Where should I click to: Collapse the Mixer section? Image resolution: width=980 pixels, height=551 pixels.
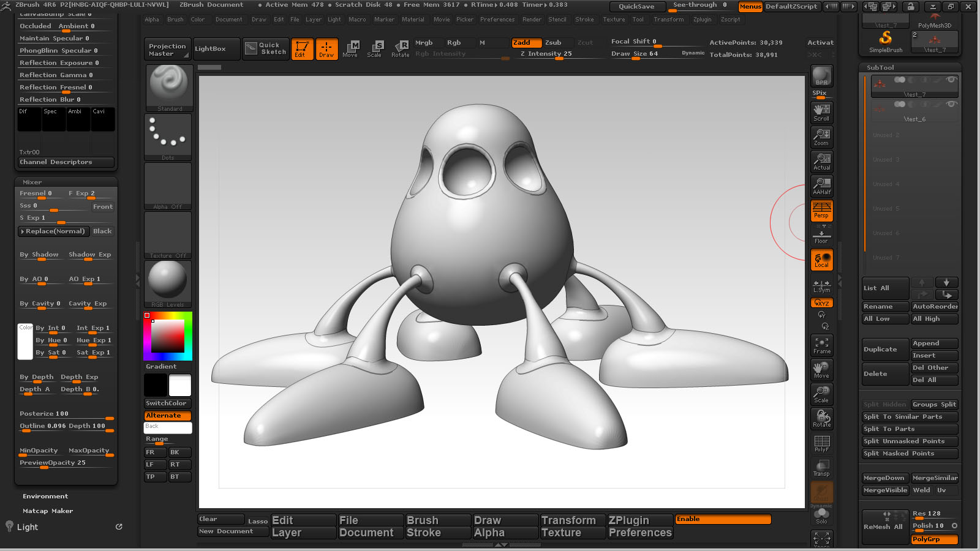tap(32, 182)
